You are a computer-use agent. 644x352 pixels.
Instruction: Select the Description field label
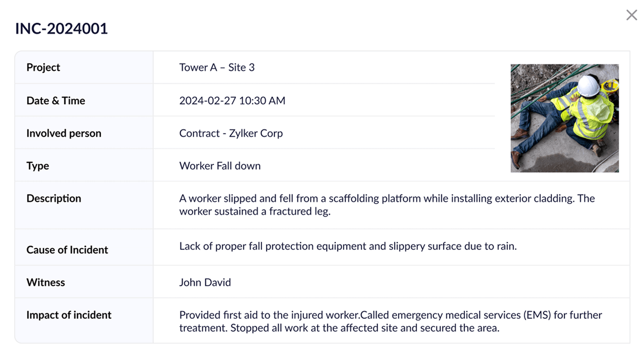pos(54,199)
